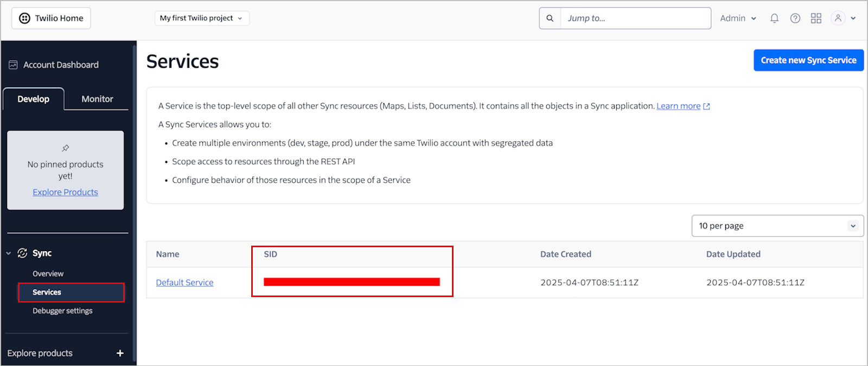The image size is (868, 366).
Task: Open the user avatar menu
Action: coord(838,18)
